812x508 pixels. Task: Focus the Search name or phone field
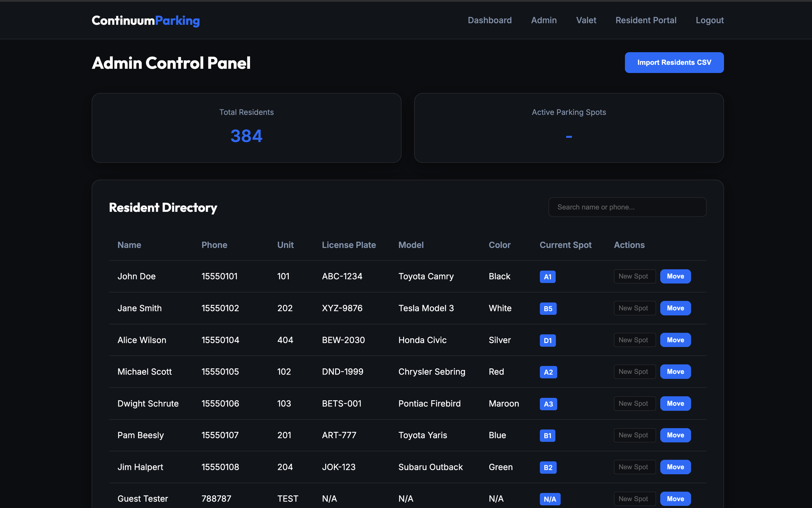627,207
